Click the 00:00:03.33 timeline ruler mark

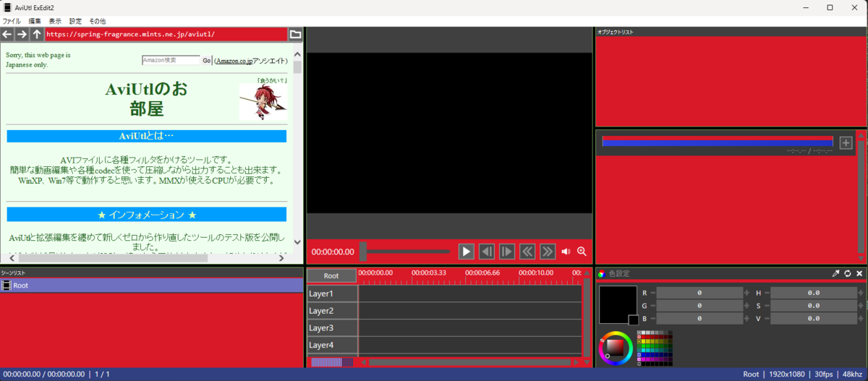click(x=429, y=273)
